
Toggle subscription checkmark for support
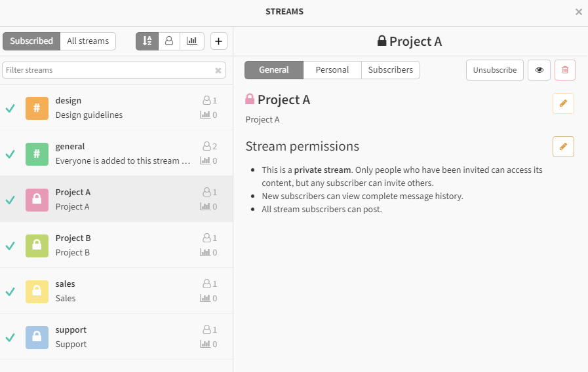tap(10, 337)
